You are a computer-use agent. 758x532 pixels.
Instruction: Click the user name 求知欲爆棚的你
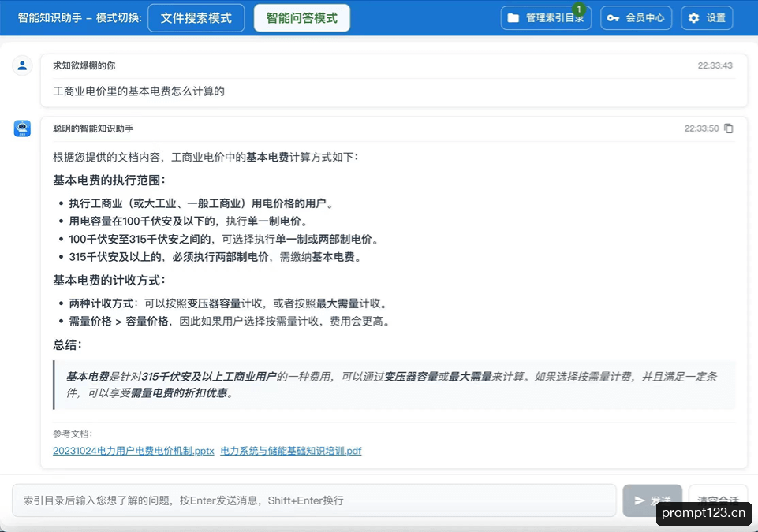click(x=84, y=65)
